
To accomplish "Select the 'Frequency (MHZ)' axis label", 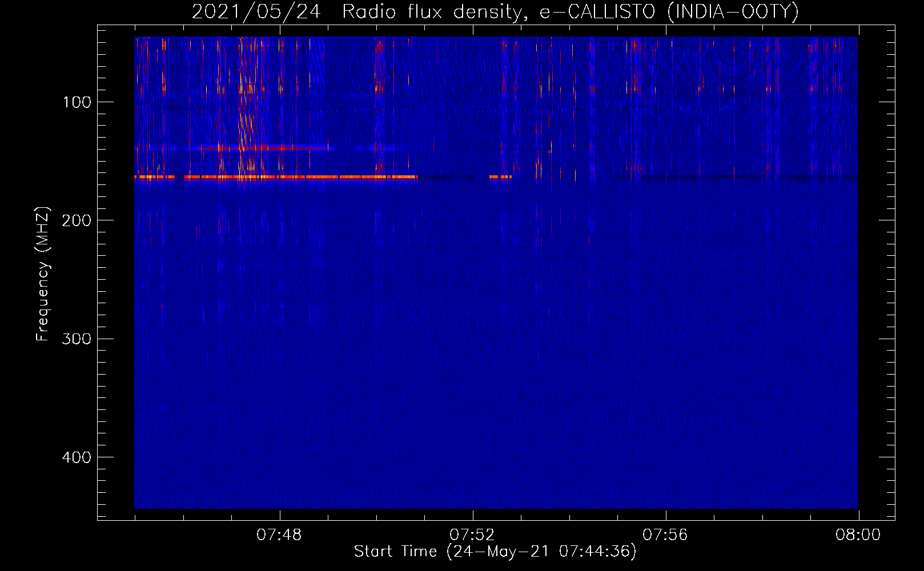I will click(x=43, y=274).
